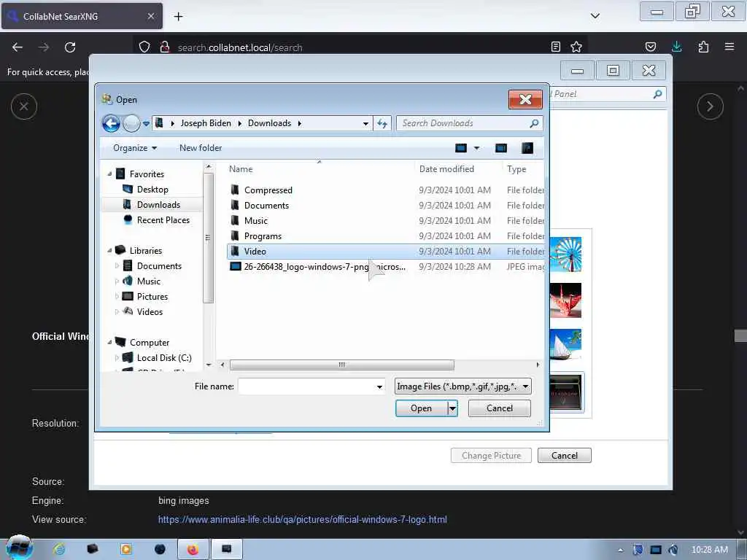Open the help icon in dialog toolbar
Viewport: 747px width, 560px height.
click(527, 148)
